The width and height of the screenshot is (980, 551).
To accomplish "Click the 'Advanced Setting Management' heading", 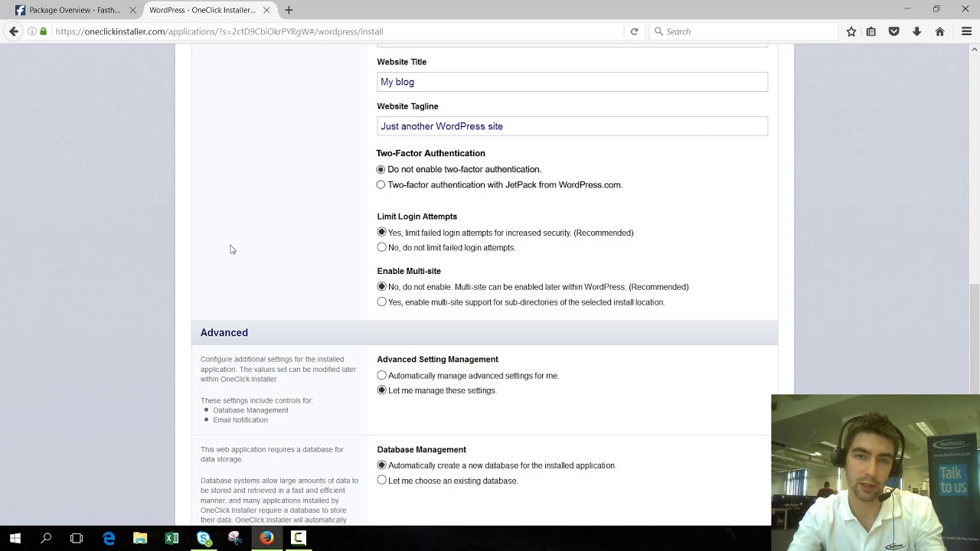I will click(x=437, y=359).
